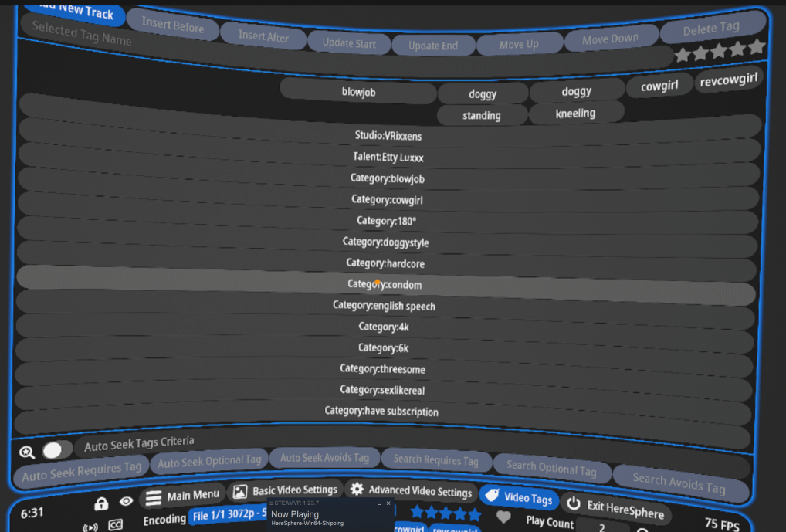Viewport: 786px width, 532px height.
Task: Click the File 1/1 3072p encoding selector
Action: 229,514
